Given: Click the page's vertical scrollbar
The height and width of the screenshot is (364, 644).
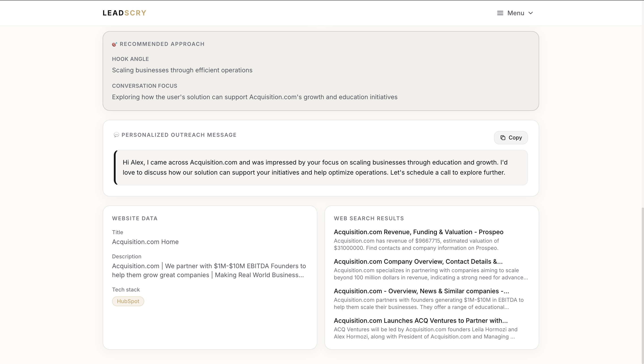Looking at the screenshot, I should point(642,285).
